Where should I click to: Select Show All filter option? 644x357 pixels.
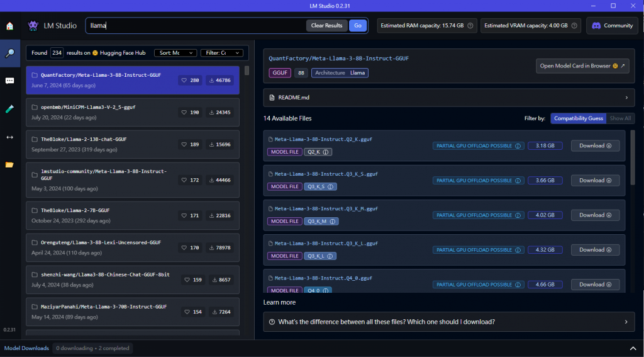point(620,118)
